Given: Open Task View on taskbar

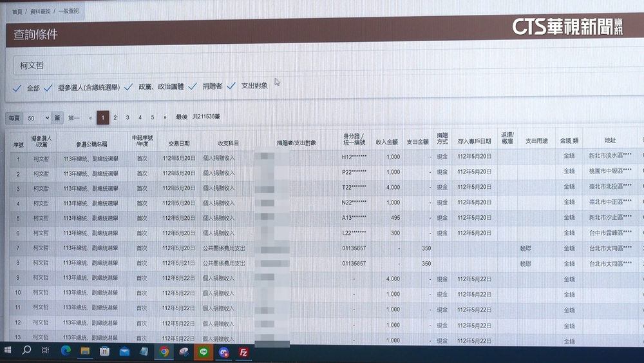Looking at the screenshot, I should 46,350.
